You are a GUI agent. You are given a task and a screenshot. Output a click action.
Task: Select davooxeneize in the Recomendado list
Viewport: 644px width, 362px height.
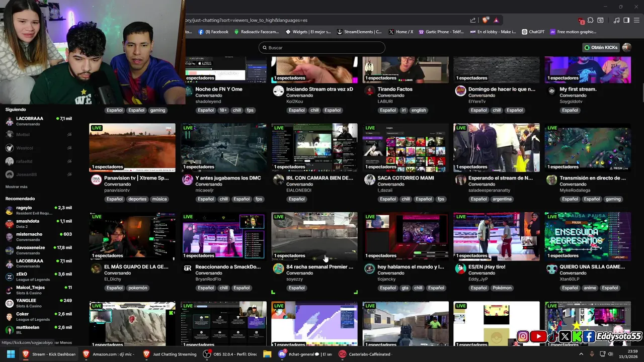point(38,250)
